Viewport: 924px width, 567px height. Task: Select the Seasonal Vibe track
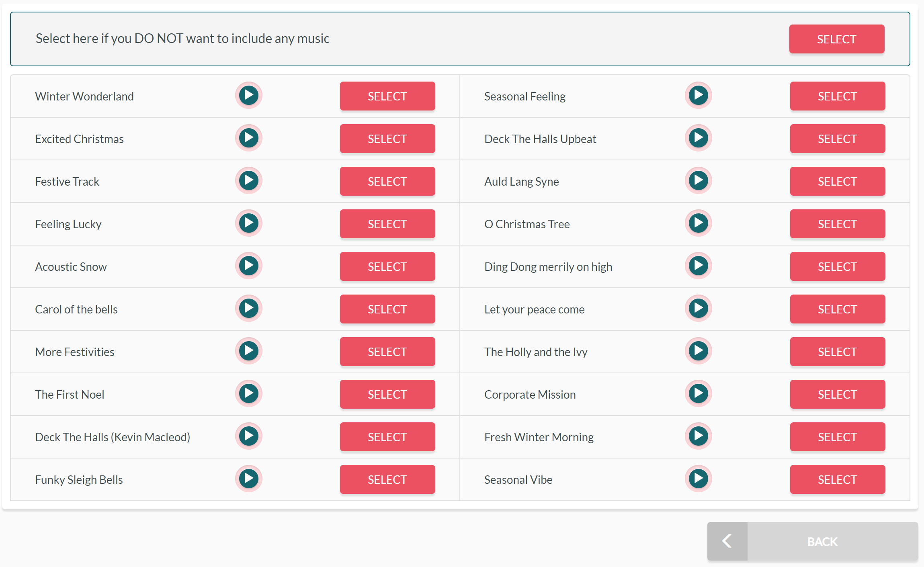pyautogui.click(x=838, y=479)
